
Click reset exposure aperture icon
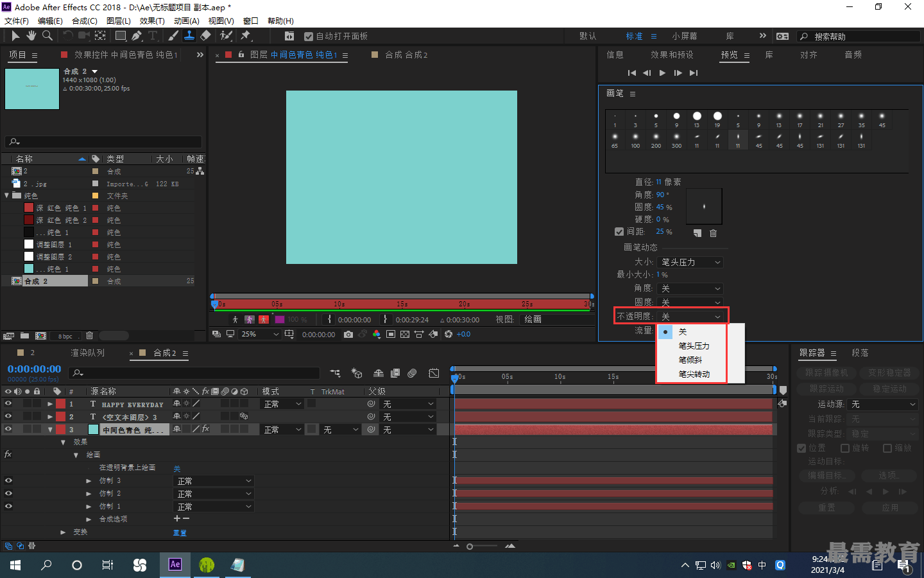449,334
